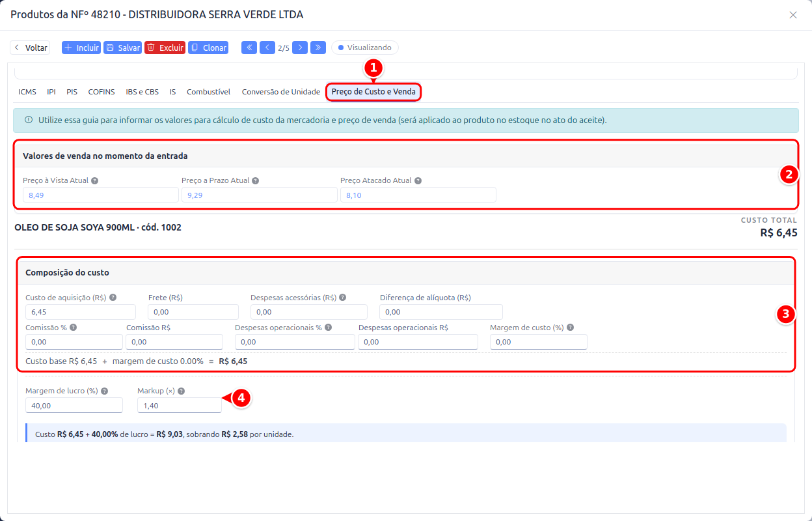
Task: Select the IS tab
Action: [173, 92]
